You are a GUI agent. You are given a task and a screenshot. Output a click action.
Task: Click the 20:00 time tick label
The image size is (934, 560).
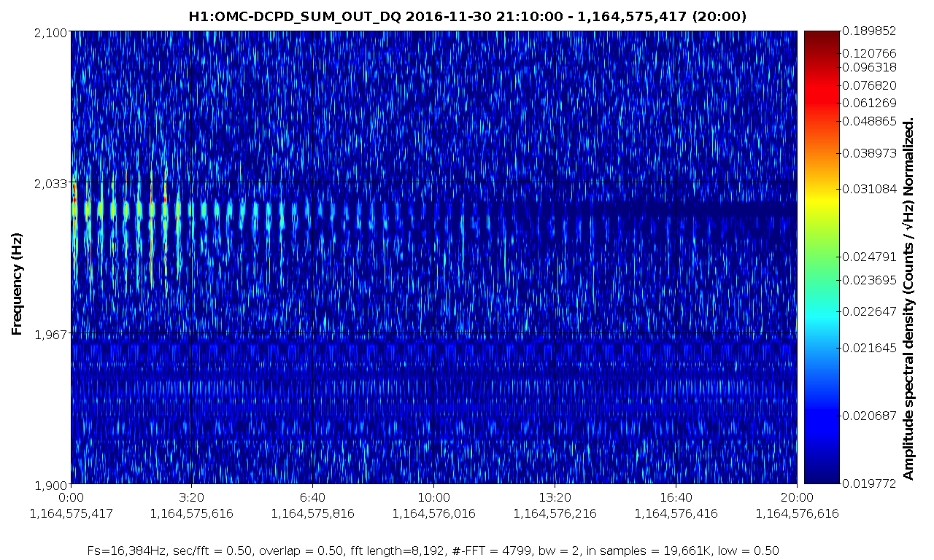pyautogui.click(x=797, y=497)
